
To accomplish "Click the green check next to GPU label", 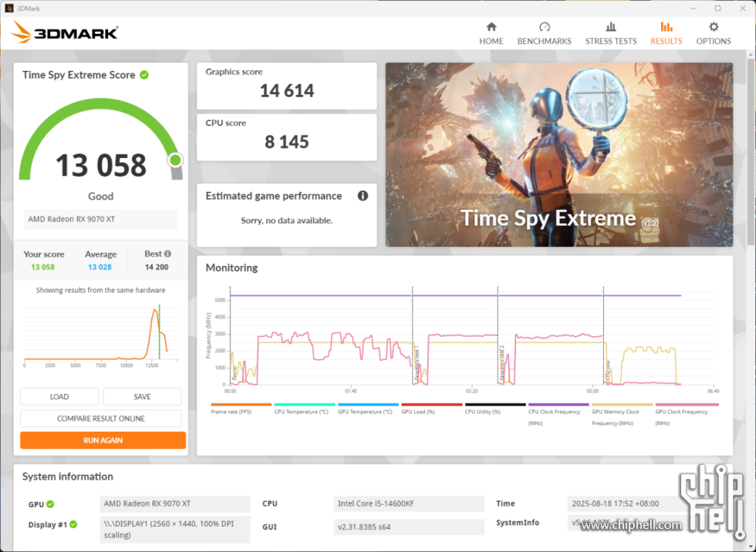I will coord(50,504).
